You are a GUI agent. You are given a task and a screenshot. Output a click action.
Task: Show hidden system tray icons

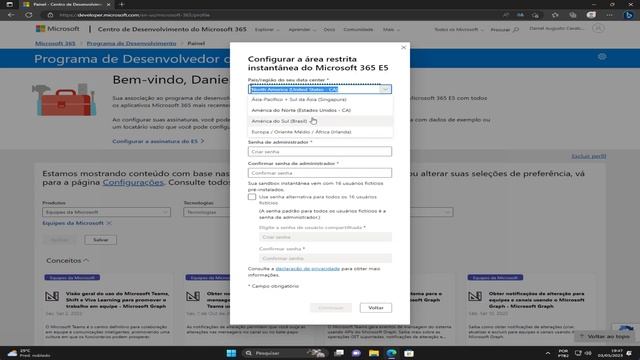pos(548,353)
